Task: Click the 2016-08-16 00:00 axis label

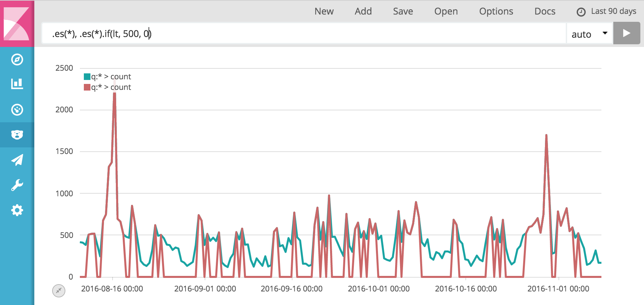Action: click(112, 289)
